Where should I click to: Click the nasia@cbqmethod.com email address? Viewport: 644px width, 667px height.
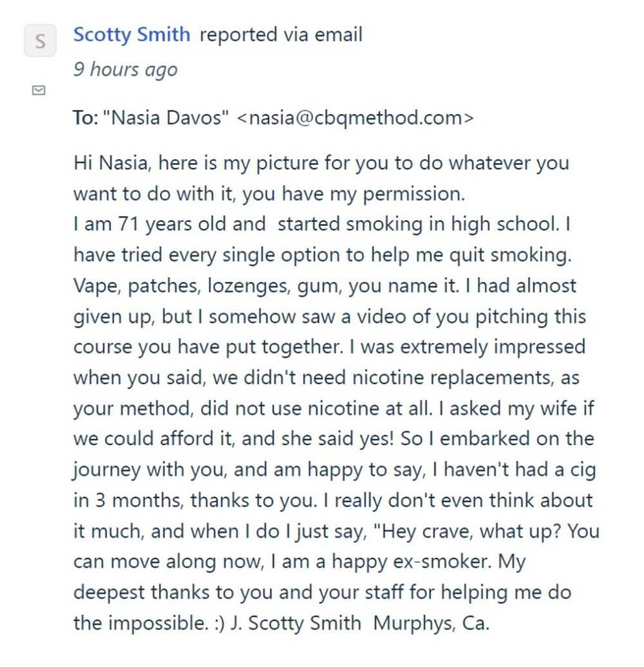tap(354, 118)
